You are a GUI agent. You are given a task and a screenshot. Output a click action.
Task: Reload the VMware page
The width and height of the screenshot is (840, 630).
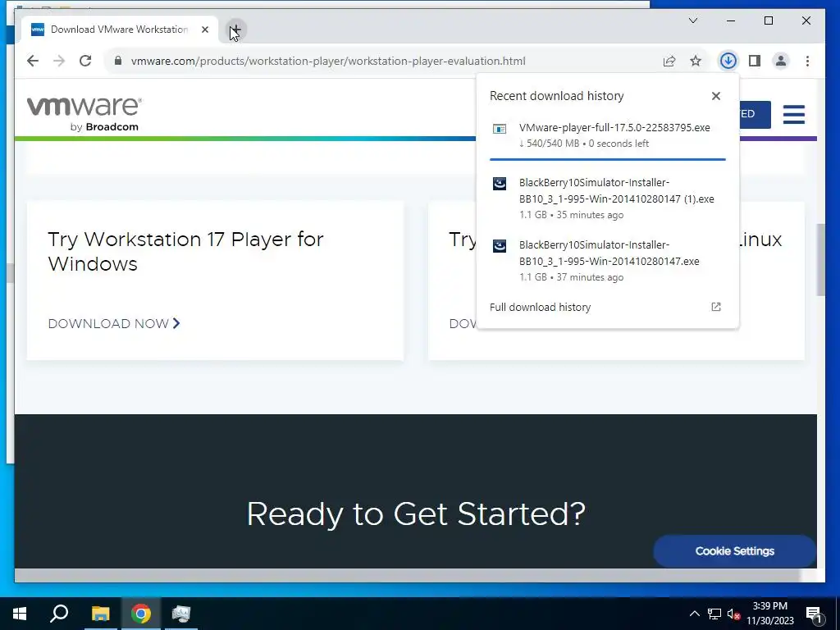[x=85, y=61]
